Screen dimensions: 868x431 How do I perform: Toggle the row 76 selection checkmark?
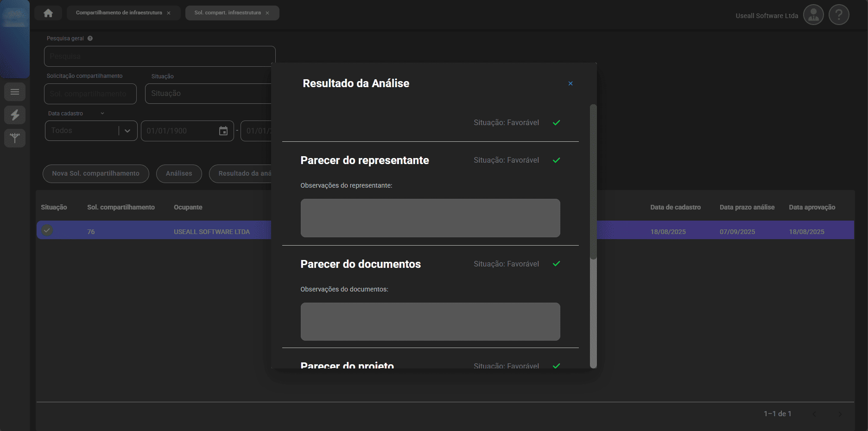(47, 230)
